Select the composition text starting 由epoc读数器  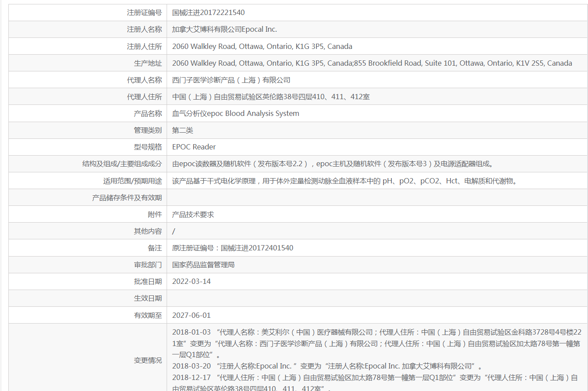334,164
